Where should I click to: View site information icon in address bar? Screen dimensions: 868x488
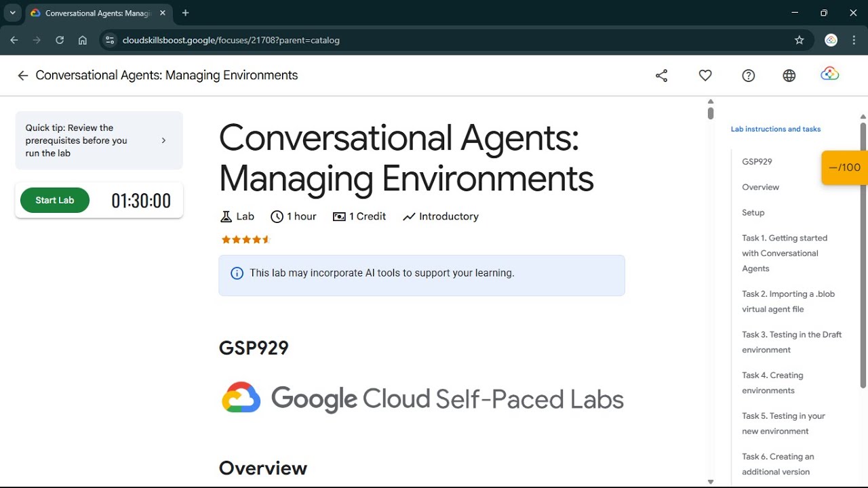[110, 40]
